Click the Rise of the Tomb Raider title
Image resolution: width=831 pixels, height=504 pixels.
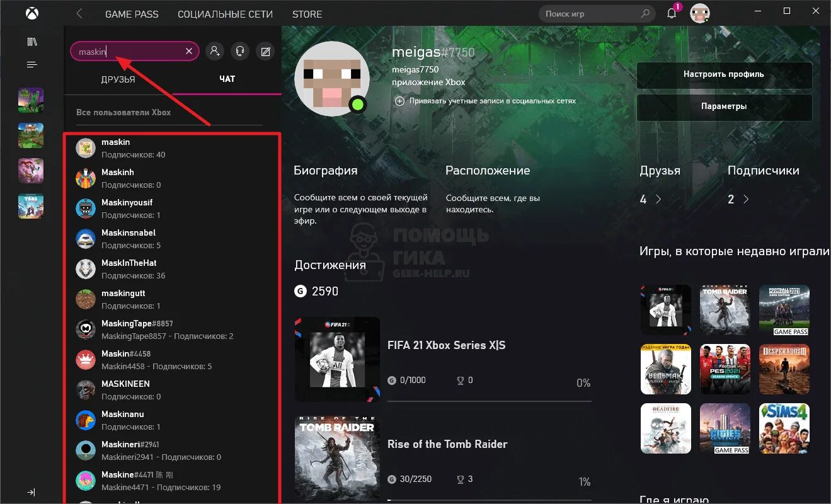(x=447, y=444)
